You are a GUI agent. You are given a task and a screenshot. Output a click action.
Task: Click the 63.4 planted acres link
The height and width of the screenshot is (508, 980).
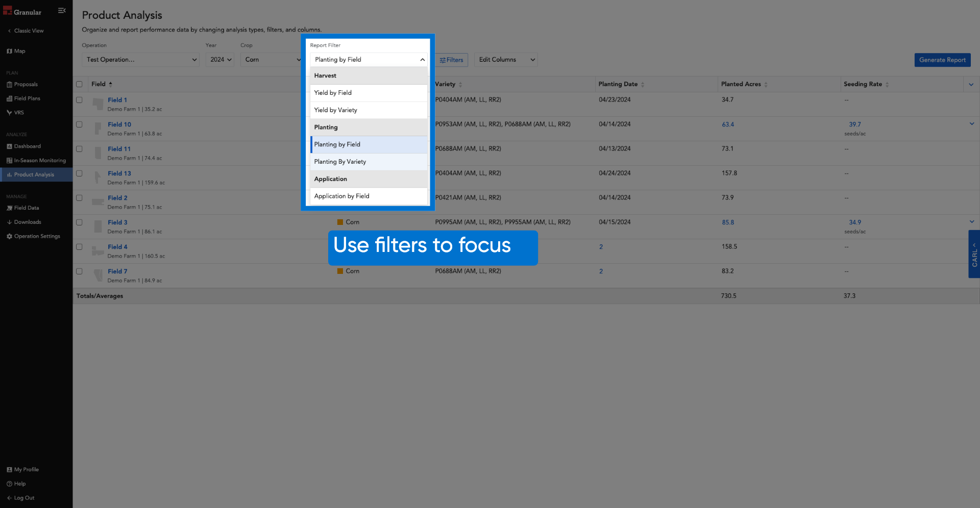[728, 124]
